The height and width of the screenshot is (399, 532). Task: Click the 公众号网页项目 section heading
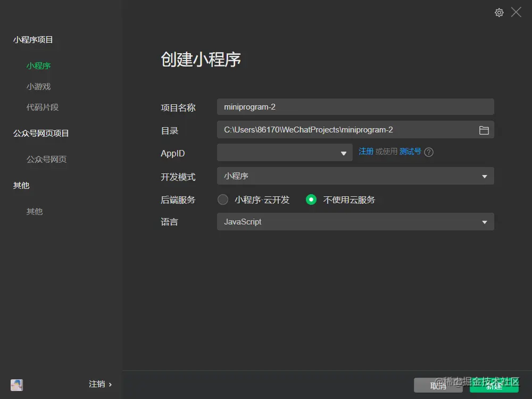click(x=41, y=134)
